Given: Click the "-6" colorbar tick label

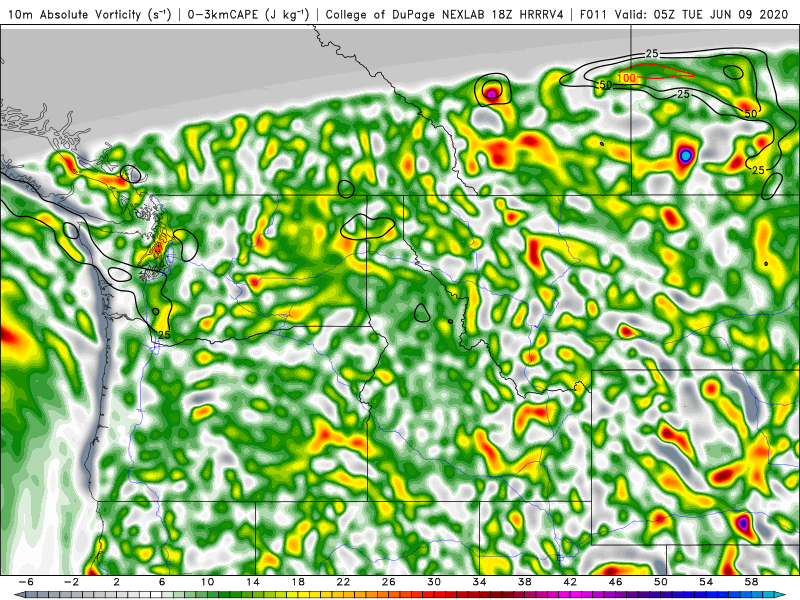Looking at the screenshot, I should 26,582.
